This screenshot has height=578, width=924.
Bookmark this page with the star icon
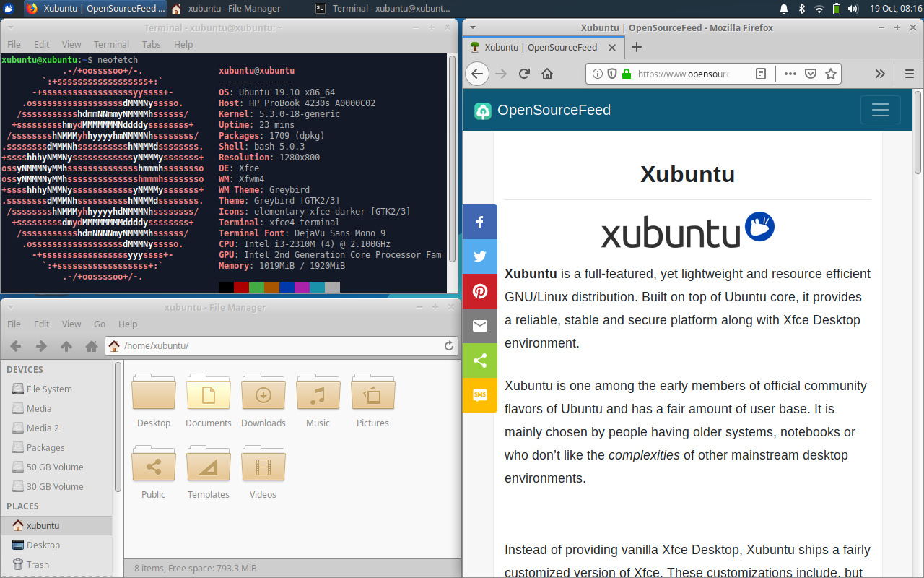(831, 74)
